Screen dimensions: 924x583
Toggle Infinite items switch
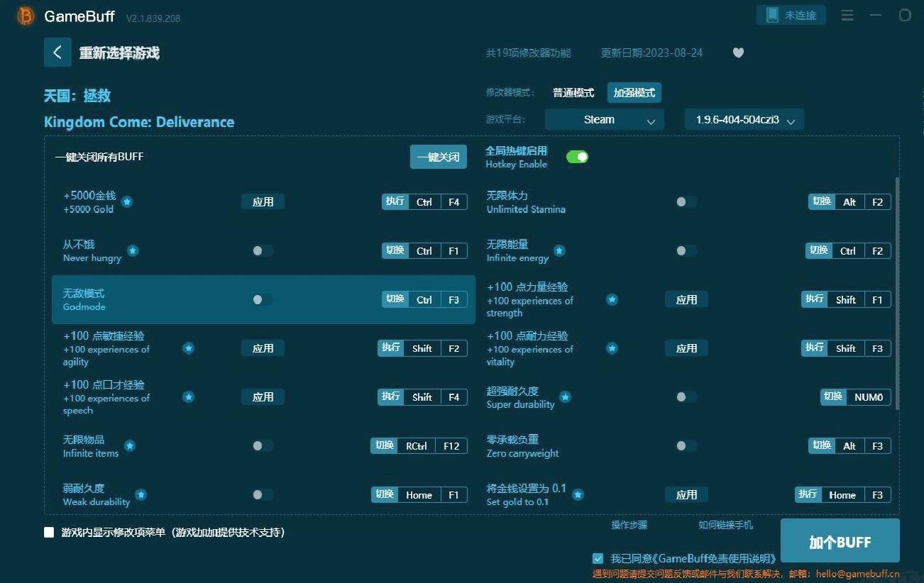point(262,445)
